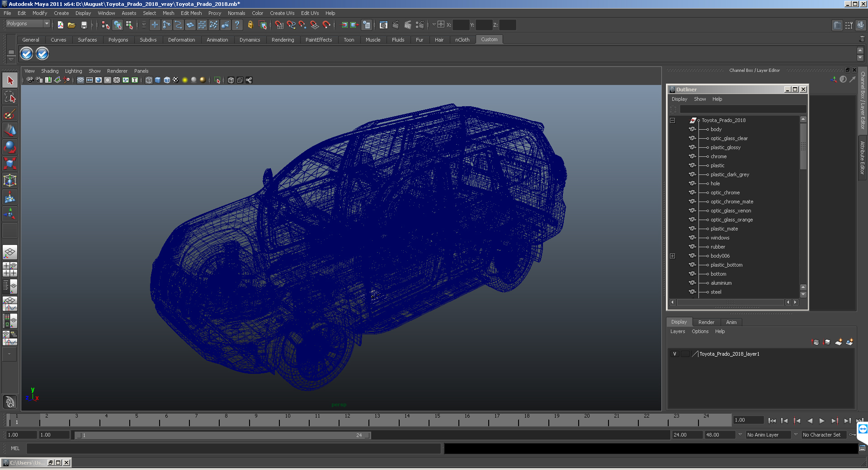Collapse the Toyota_Prado_2018 group in Outliner

pyautogui.click(x=672, y=121)
